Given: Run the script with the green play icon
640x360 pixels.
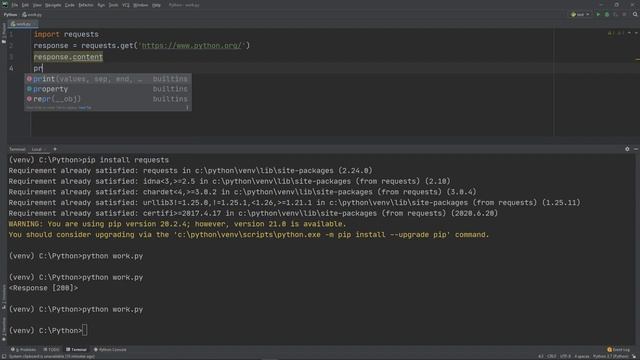Looking at the screenshot, I should [598, 14].
